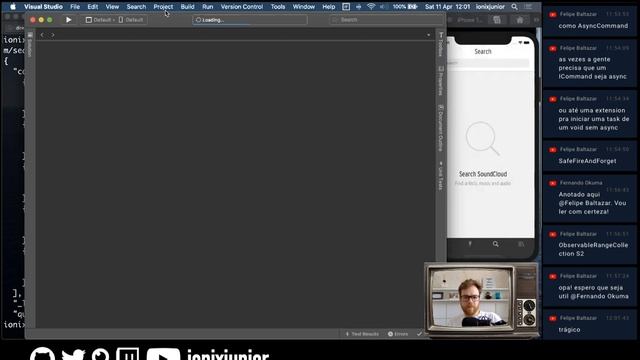Open the Version Control menu
This screenshot has width=640, height=360.
pos(242,7)
